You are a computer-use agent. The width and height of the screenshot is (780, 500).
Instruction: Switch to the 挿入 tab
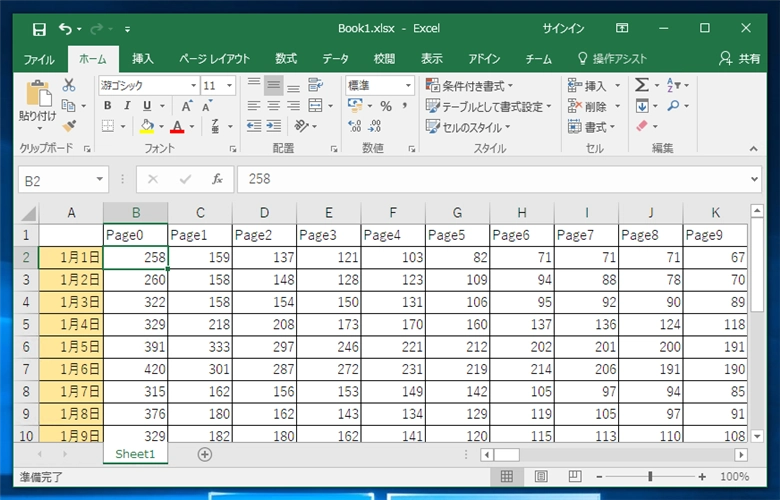click(143, 59)
